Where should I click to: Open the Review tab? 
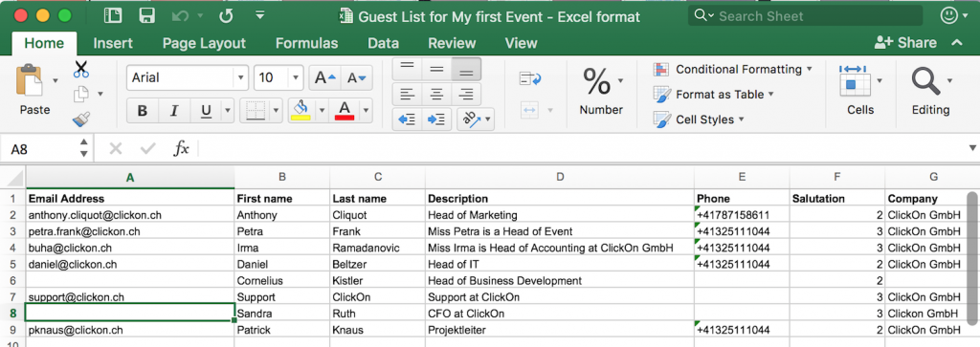click(452, 43)
